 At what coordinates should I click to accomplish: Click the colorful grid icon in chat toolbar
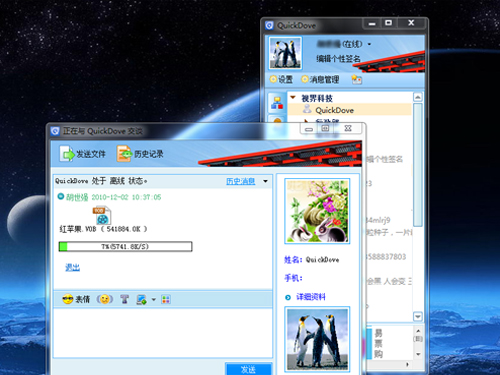pos(166,299)
